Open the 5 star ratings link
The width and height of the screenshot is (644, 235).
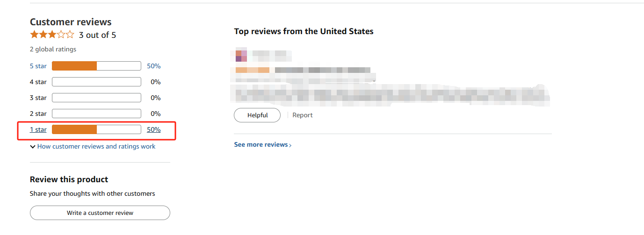(x=38, y=66)
